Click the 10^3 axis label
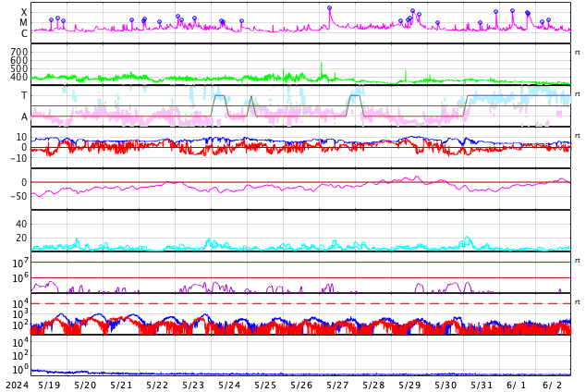Screen dimensions: 586x392 pyautogui.click(x=20, y=314)
